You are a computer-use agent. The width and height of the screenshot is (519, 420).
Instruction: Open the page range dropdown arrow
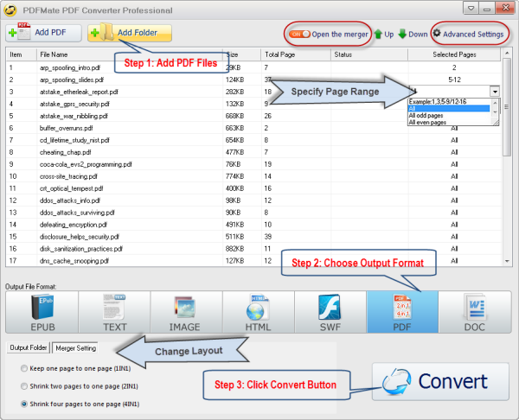point(495,92)
